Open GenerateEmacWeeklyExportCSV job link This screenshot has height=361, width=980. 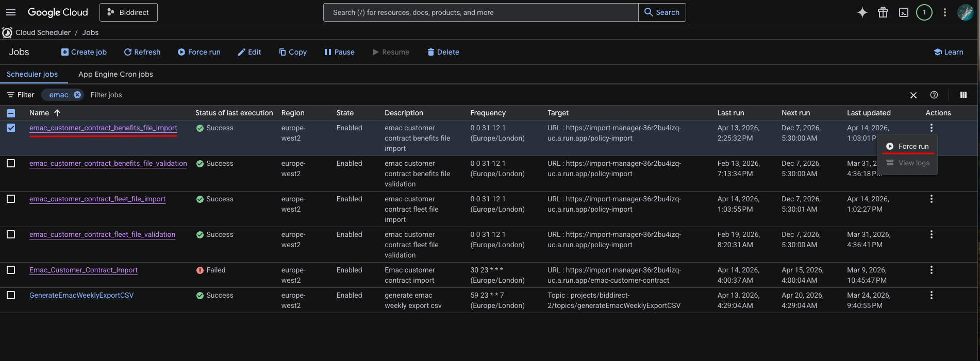(81, 295)
